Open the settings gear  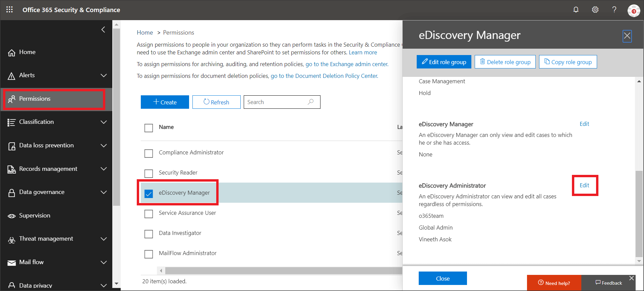coord(595,10)
